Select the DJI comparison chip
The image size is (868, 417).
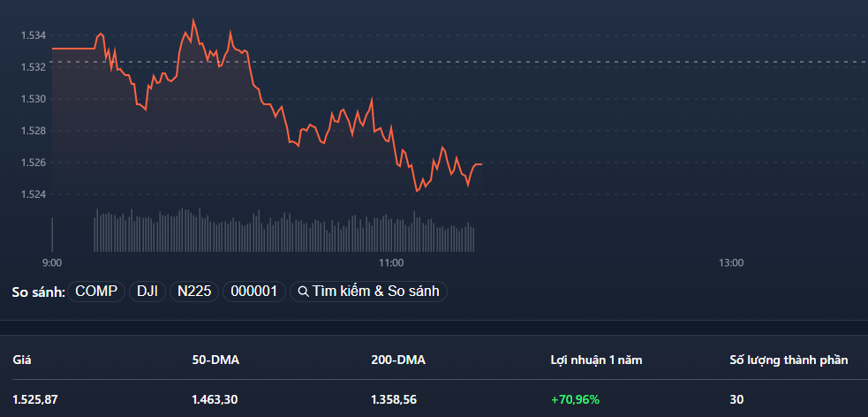147,292
